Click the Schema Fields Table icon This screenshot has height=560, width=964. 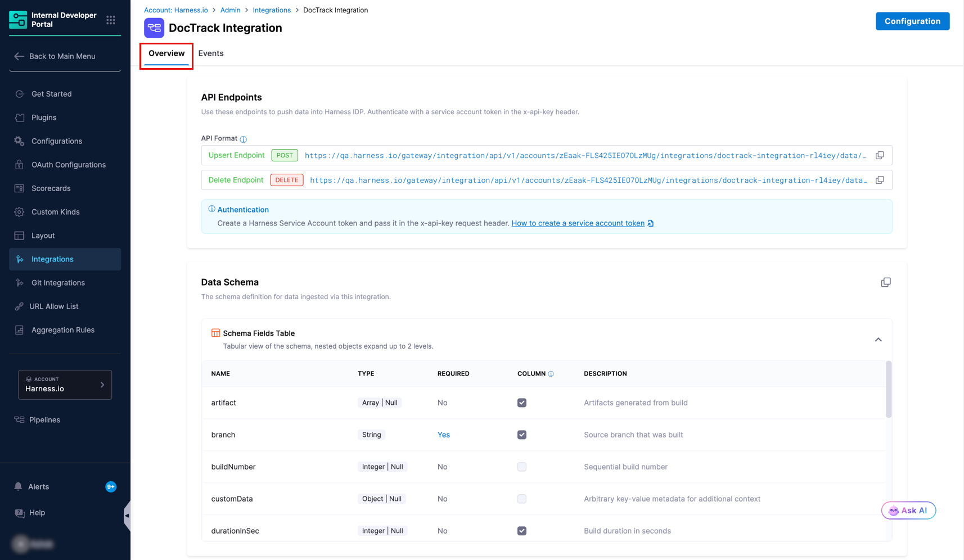tap(215, 333)
